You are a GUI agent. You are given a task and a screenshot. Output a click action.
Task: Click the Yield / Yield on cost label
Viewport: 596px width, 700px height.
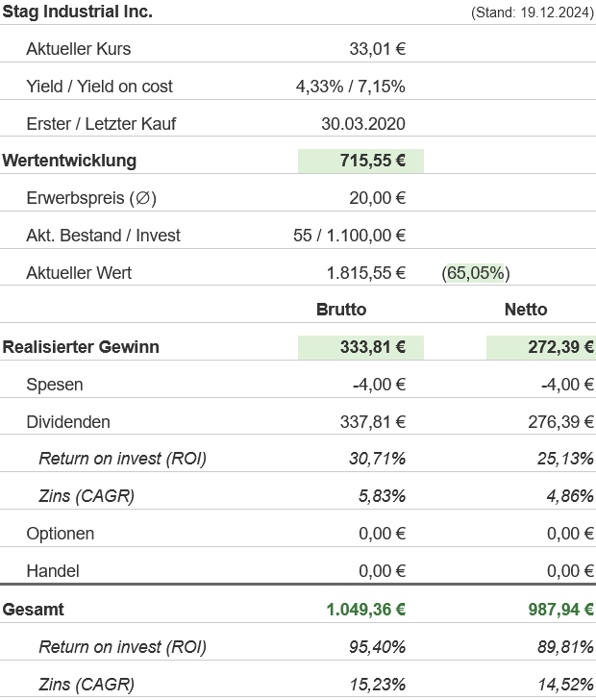100,87
